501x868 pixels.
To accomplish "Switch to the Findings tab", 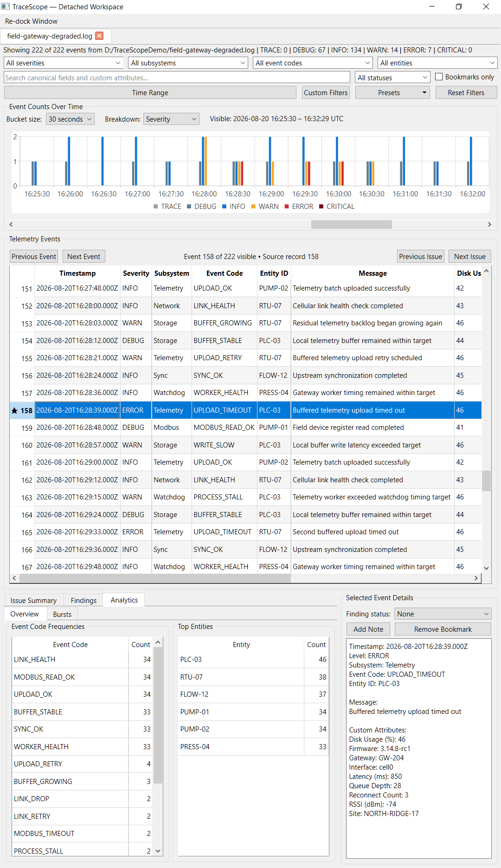I will click(x=83, y=600).
